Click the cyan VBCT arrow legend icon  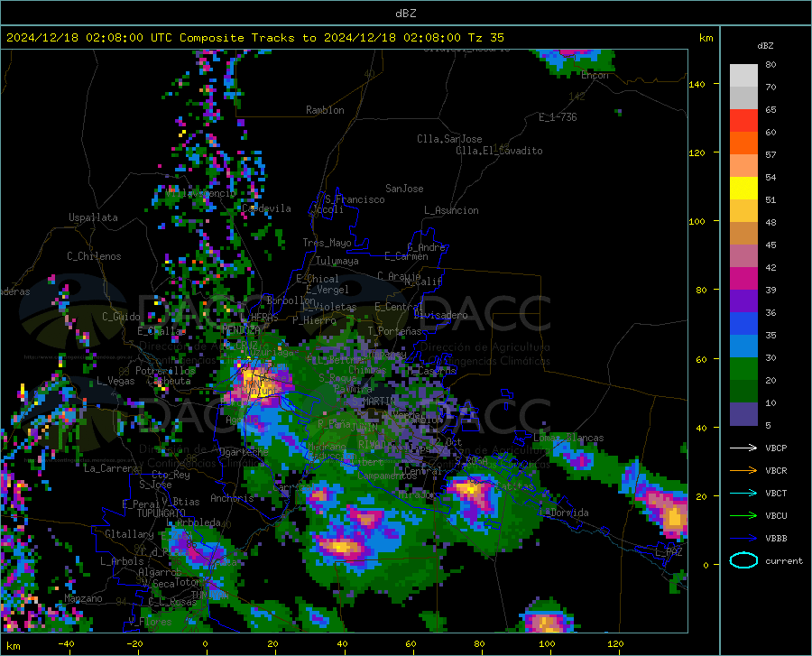743,493
